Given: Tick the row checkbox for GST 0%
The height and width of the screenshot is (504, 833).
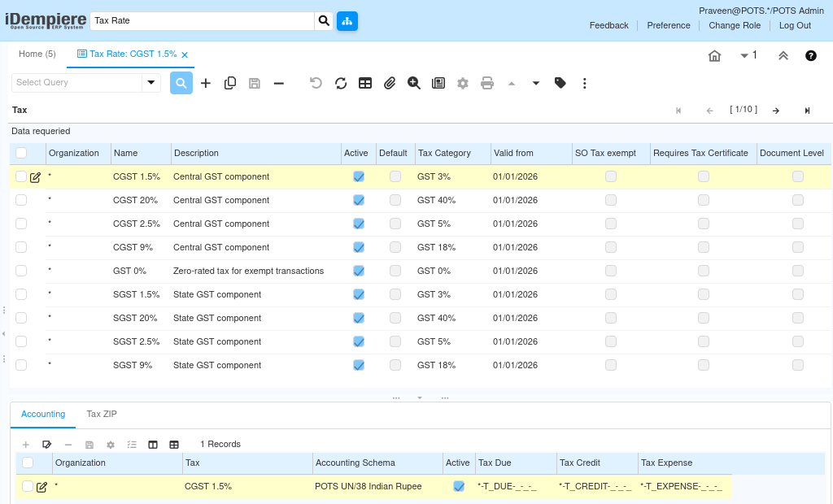Looking at the screenshot, I should pyautogui.click(x=21, y=271).
